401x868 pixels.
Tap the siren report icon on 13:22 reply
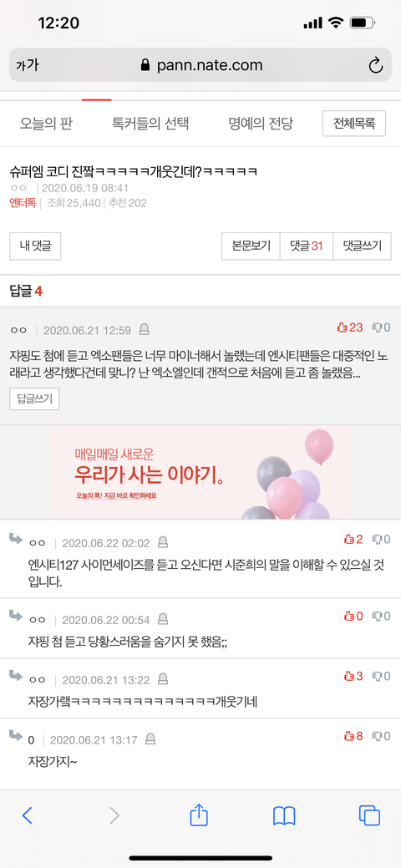point(163,678)
